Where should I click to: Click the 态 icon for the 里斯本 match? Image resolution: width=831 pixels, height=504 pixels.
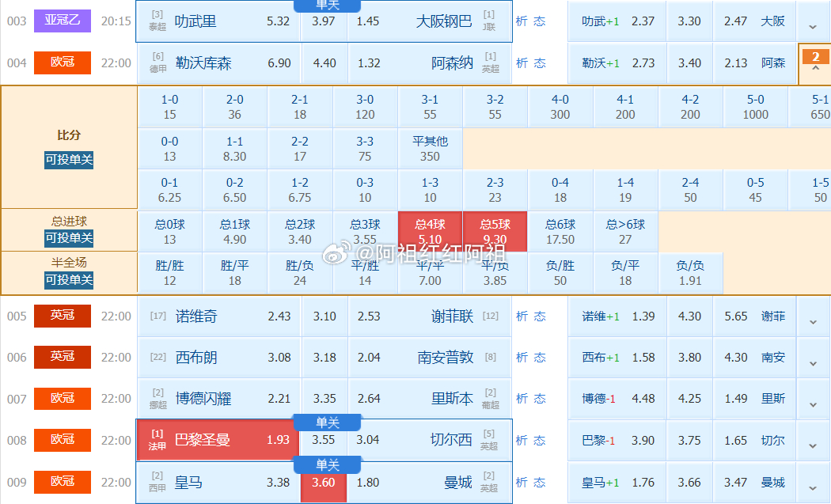[x=541, y=398]
